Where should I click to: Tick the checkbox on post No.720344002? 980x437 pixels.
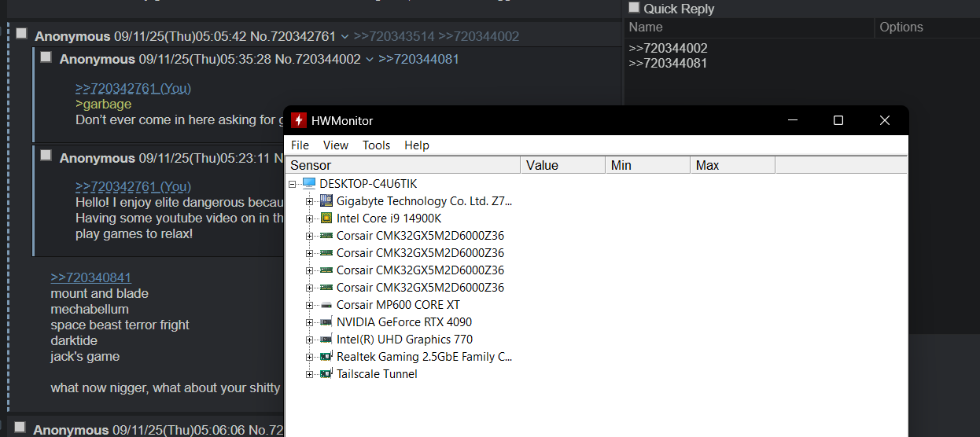46,57
